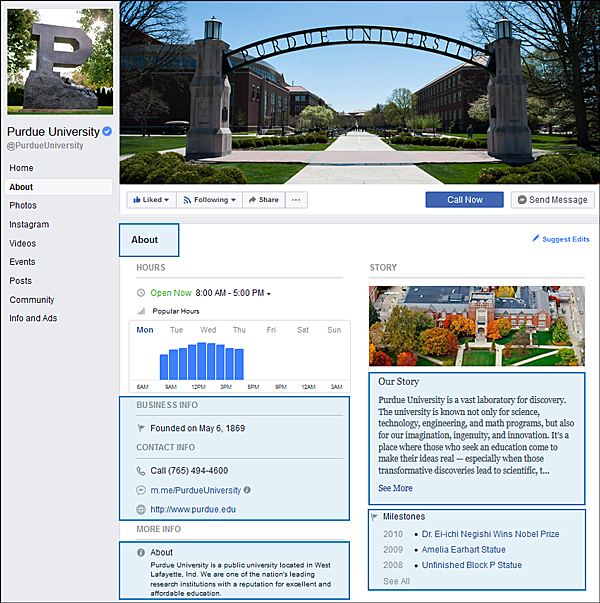The image size is (600, 603).
Task: Click the Purdue University arch cover photo
Action: (x=359, y=92)
